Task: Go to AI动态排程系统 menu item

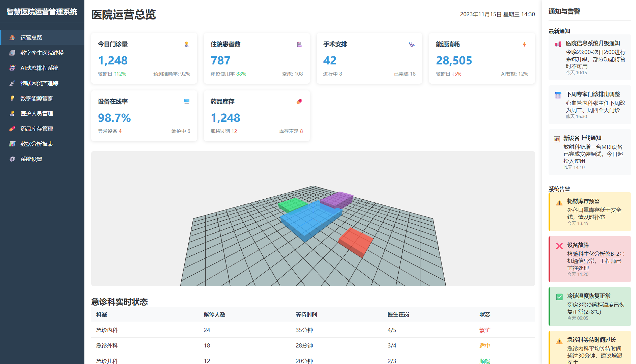Action: (39, 68)
